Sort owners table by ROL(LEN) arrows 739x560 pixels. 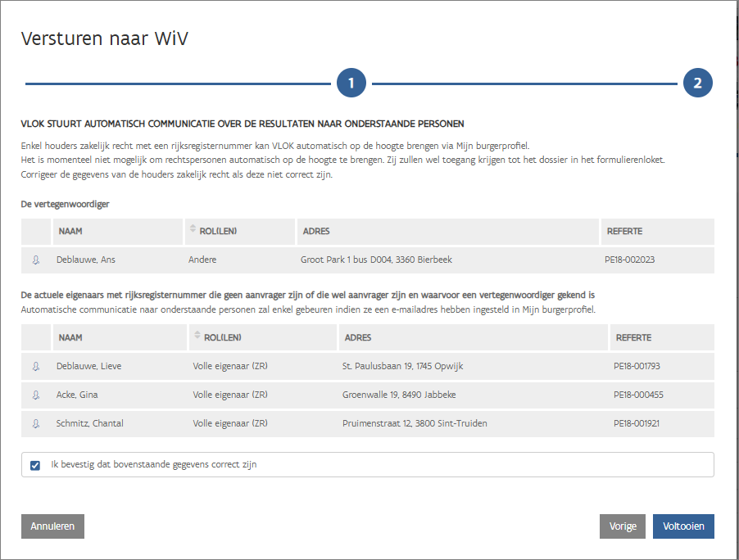(197, 337)
